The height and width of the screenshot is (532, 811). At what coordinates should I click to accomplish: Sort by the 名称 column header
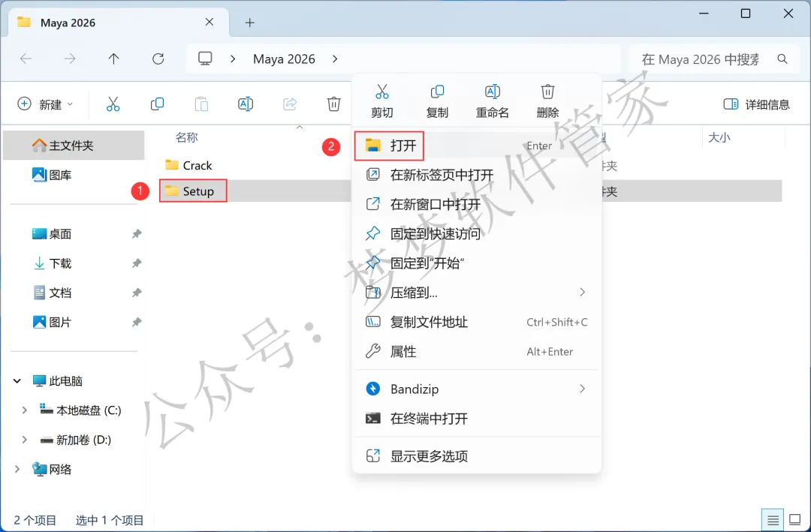coord(187,137)
